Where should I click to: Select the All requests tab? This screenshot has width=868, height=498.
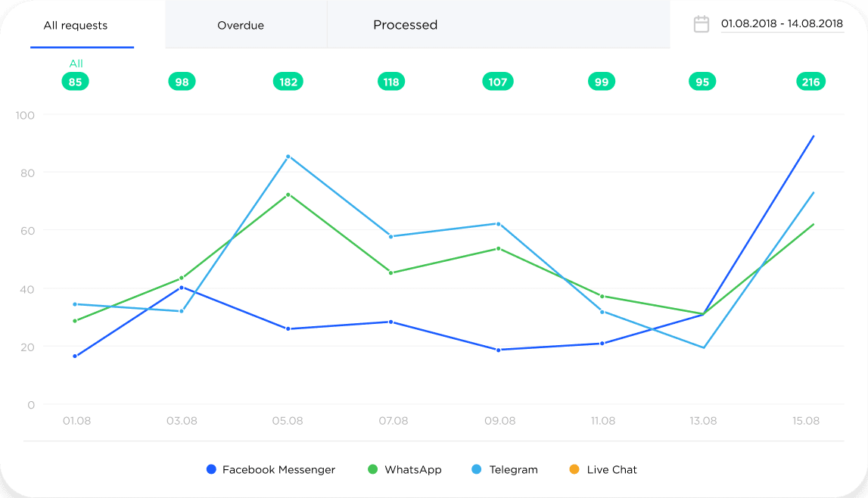pyautogui.click(x=76, y=26)
